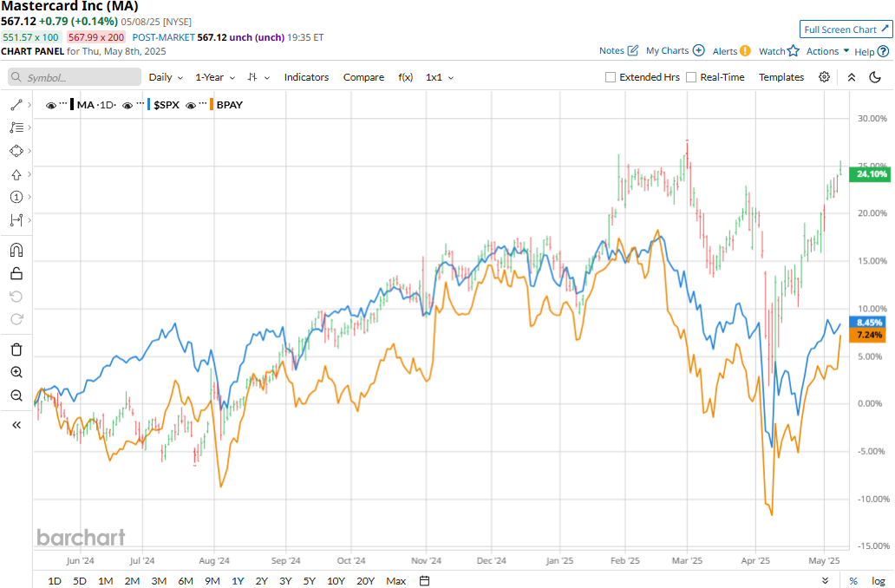Open the Help question mark

pyautogui.click(x=883, y=51)
